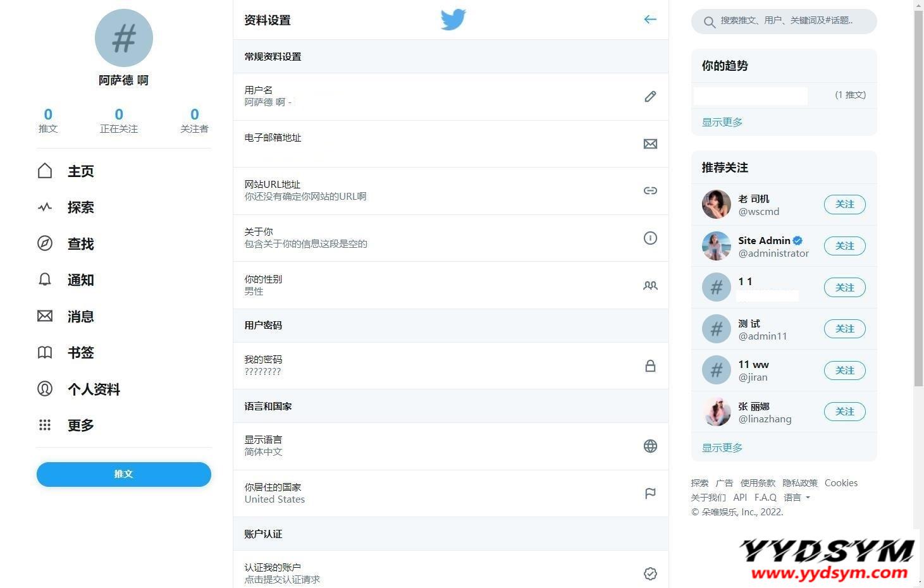Follow Site Admin with the 关注 button
Screen dimensions: 924x588
844,246
